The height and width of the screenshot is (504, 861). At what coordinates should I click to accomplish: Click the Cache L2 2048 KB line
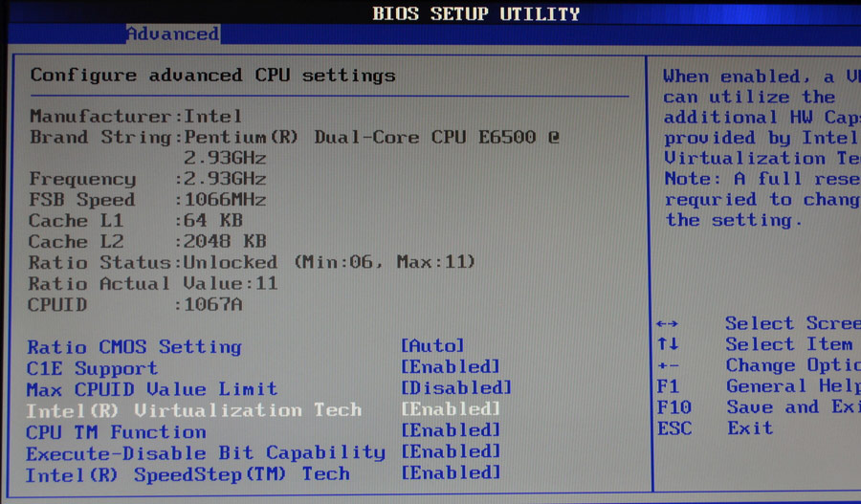pos(147,242)
